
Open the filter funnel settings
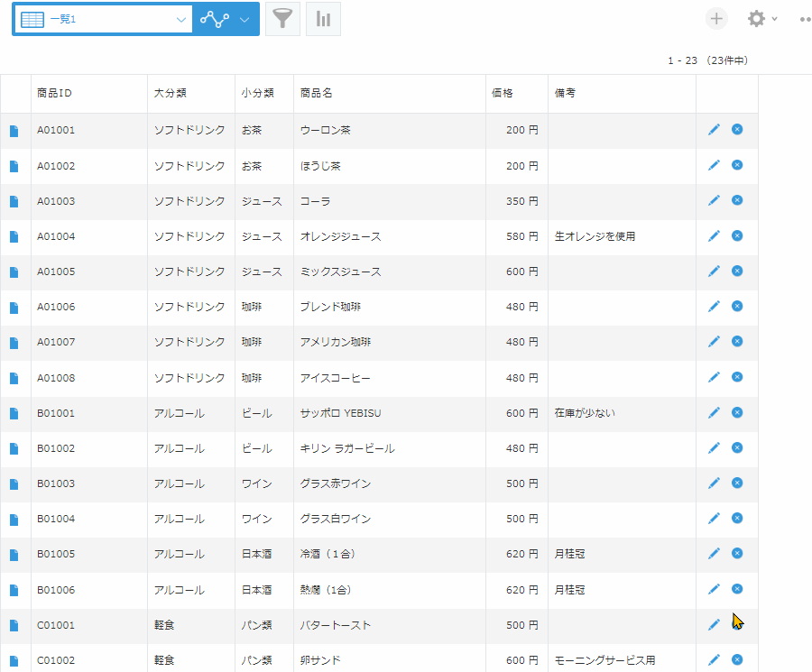click(x=282, y=19)
